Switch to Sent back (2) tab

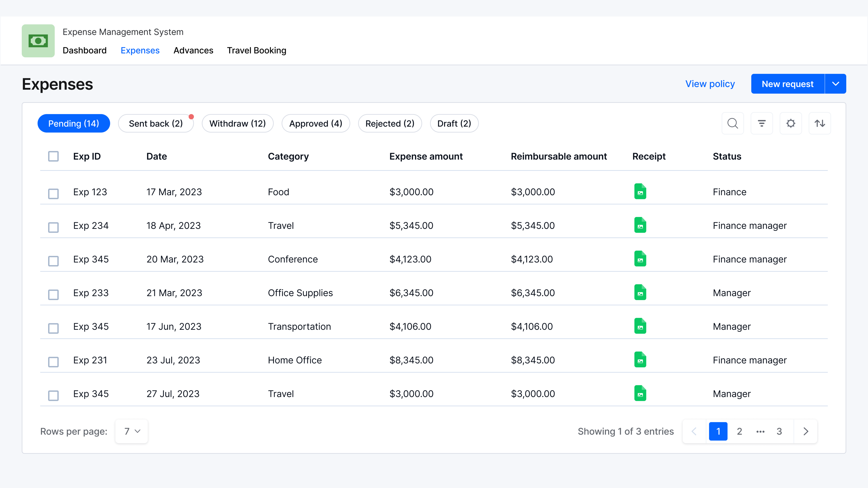156,123
